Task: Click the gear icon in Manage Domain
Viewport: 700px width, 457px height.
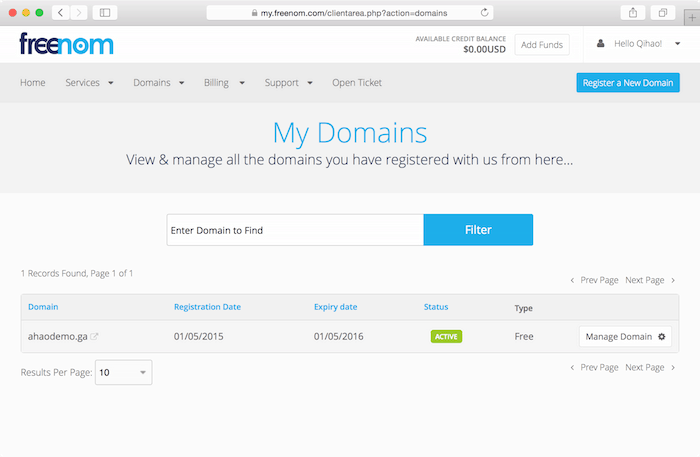Action: coord(662,337)
